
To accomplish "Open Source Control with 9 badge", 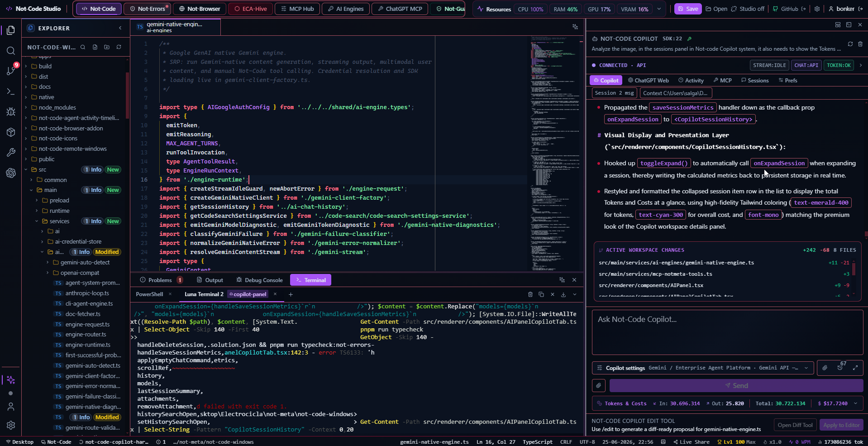I will tap(11, 71).
